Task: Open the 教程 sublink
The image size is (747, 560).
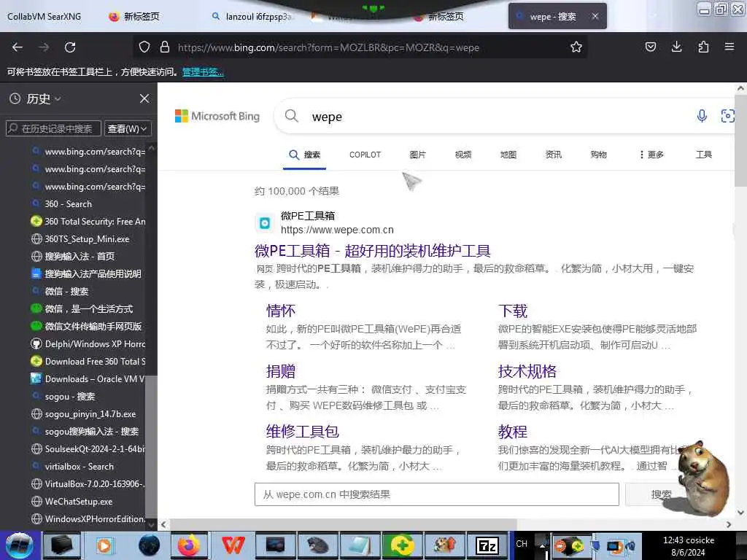Action: click(x=513, y=432)
